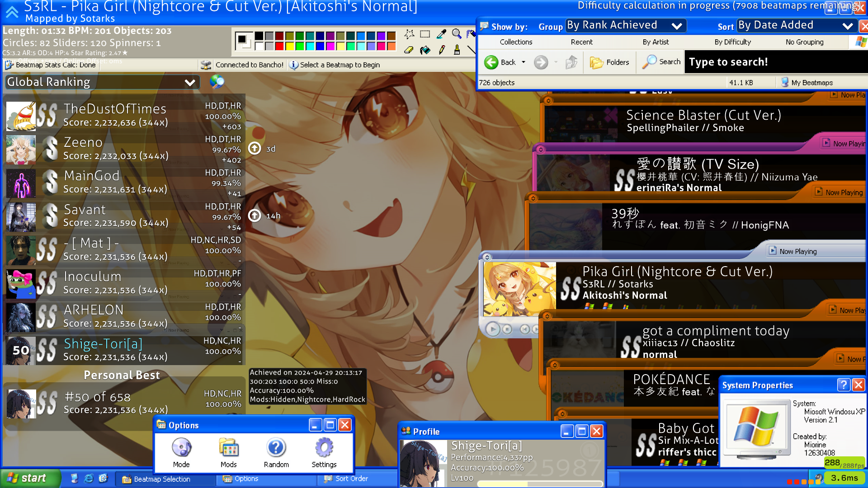Select TheDustOfTimes leaderboard score
This screenshot has width=868, height=488.
coord(124,116)
